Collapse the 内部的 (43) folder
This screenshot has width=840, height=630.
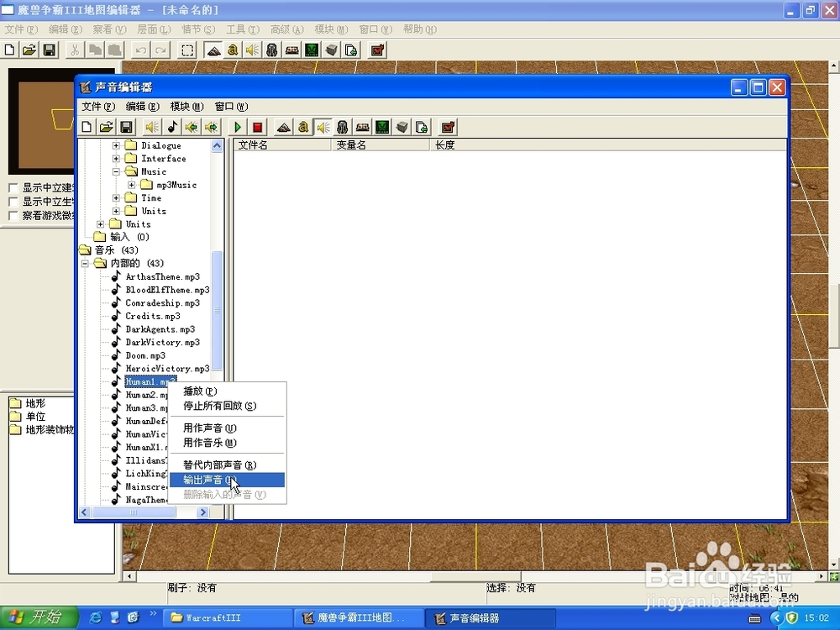[x=85, y=264]
